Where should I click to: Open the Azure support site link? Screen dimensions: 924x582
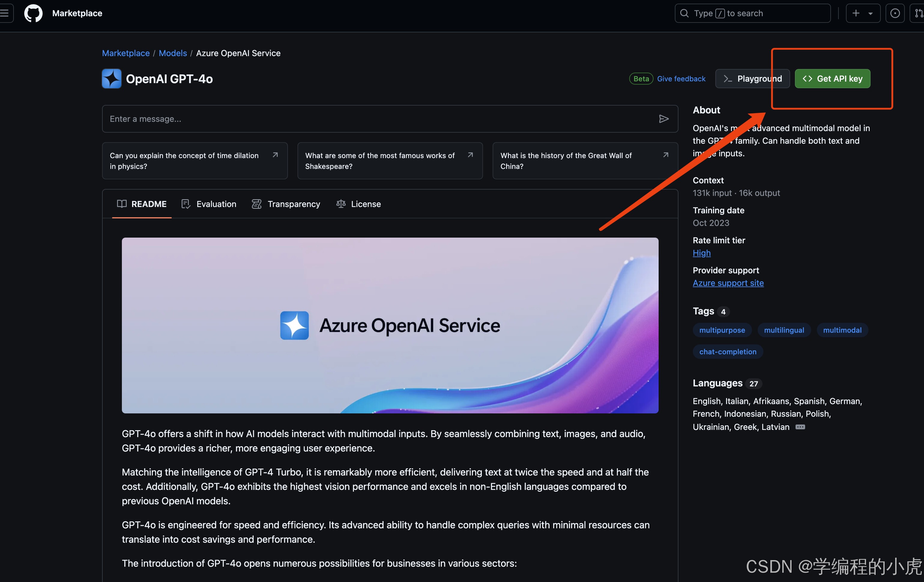pyautogui.click(x=728, y=283)
